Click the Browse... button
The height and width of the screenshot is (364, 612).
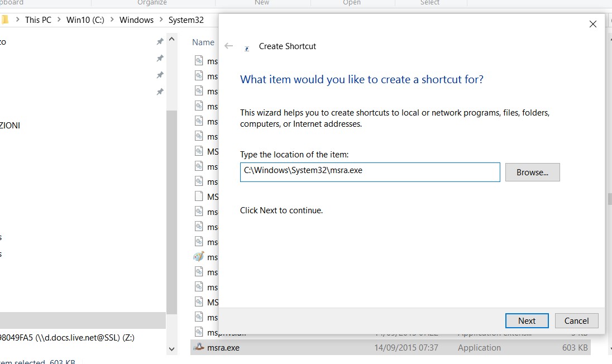(532, 173)
